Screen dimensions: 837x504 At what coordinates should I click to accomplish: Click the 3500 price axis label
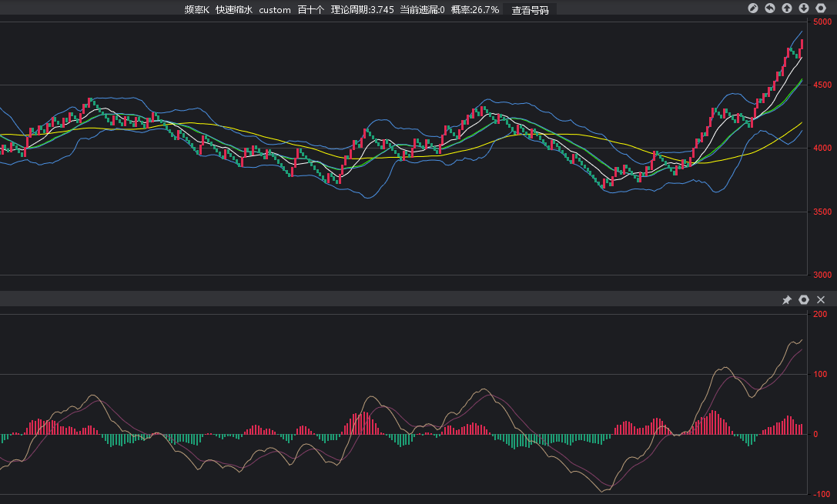pos(822,212)
